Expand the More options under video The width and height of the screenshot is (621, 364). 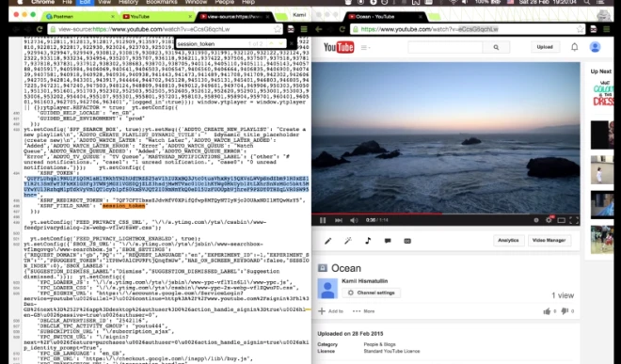click(x=363, y=311)
